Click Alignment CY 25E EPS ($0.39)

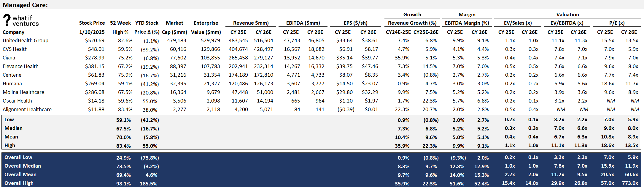point(346,109)
